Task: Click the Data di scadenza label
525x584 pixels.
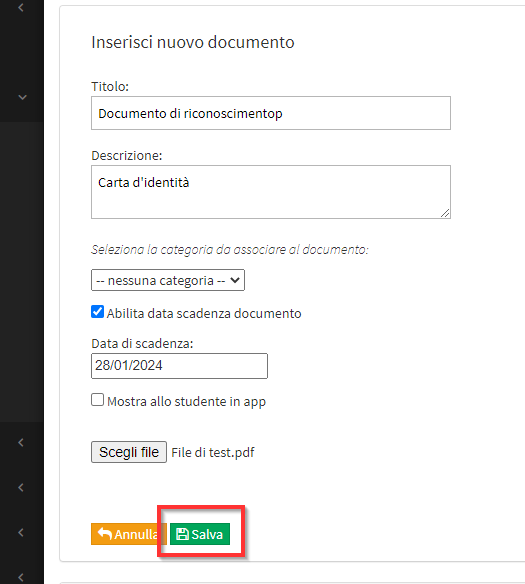Action: (x=142, y=343)
